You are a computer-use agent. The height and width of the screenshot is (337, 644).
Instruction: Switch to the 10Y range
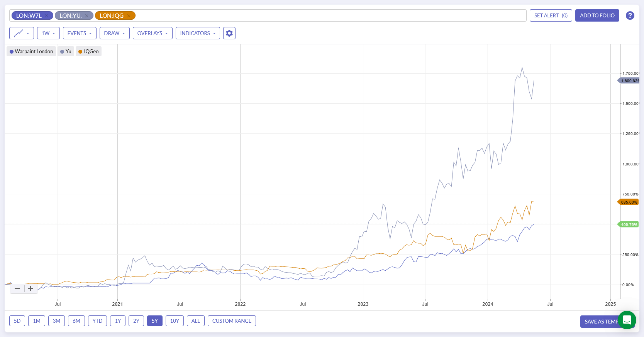(175, 321)
